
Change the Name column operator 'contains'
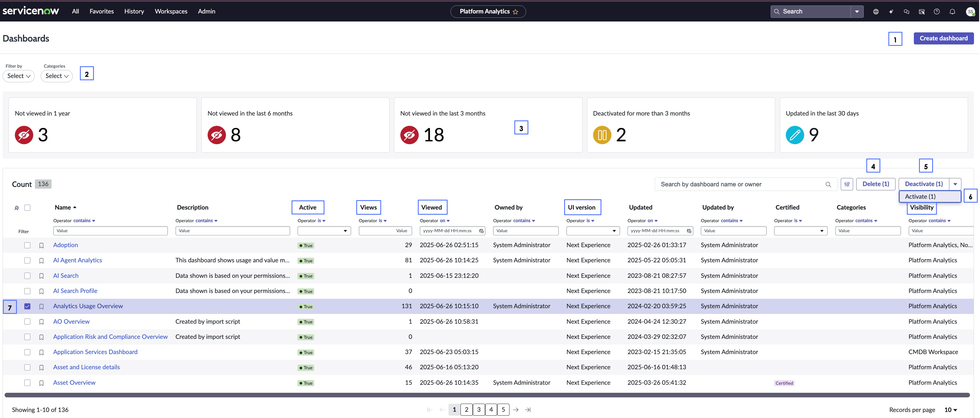[x=84, y=221]
